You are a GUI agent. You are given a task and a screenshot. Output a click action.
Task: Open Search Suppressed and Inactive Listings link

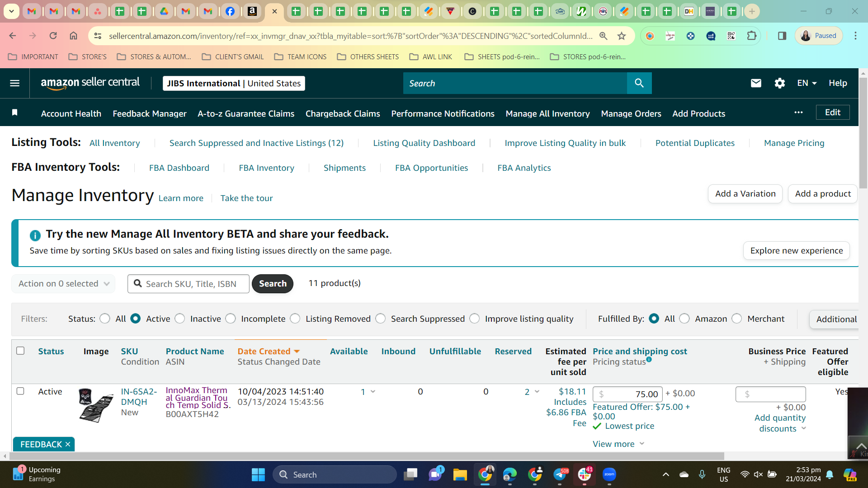[x=256, y=143]
